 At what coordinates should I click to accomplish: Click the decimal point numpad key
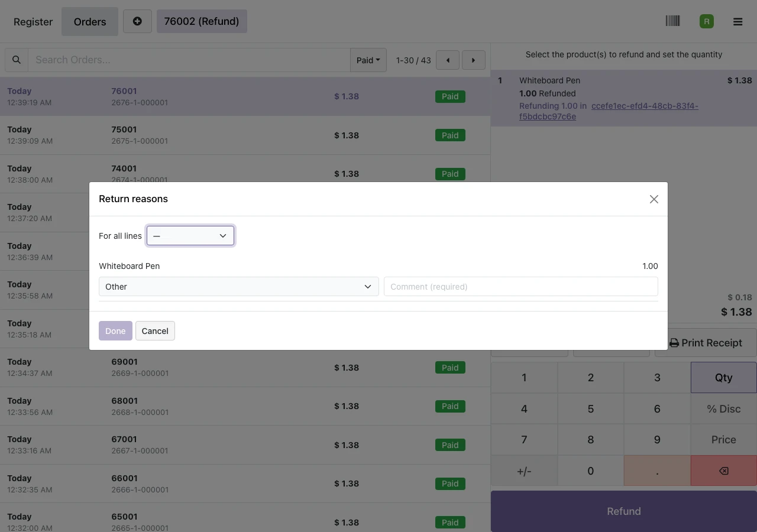[x=657, y=471]
